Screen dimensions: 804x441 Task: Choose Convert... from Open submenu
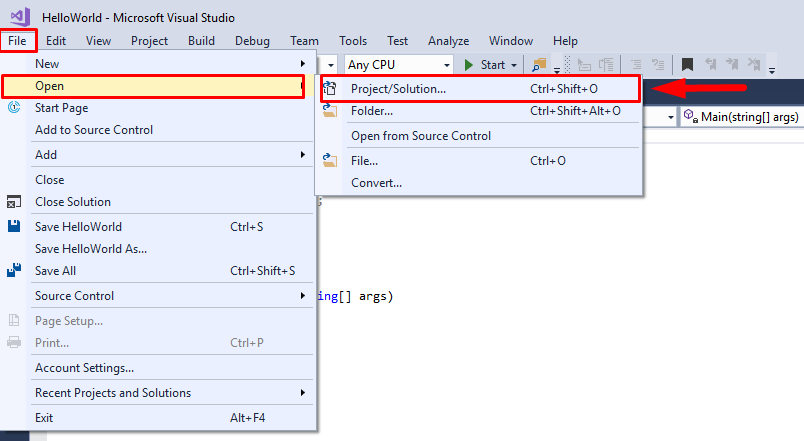(479, 183)
